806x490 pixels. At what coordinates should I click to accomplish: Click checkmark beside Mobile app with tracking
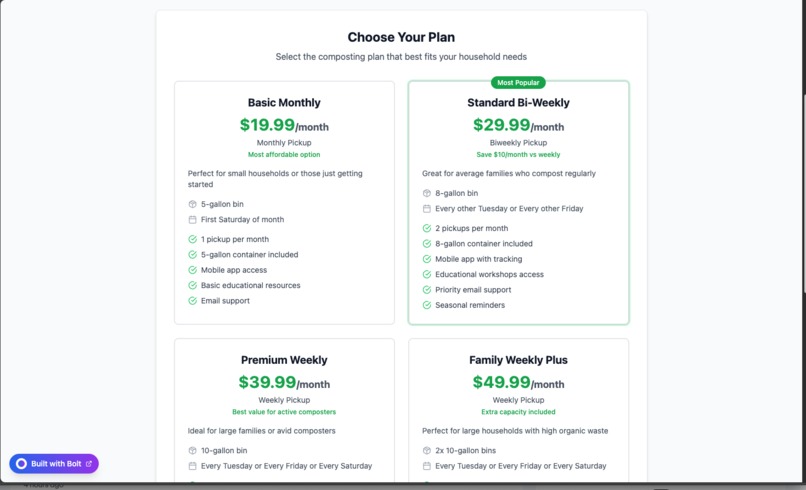(427, 259)
